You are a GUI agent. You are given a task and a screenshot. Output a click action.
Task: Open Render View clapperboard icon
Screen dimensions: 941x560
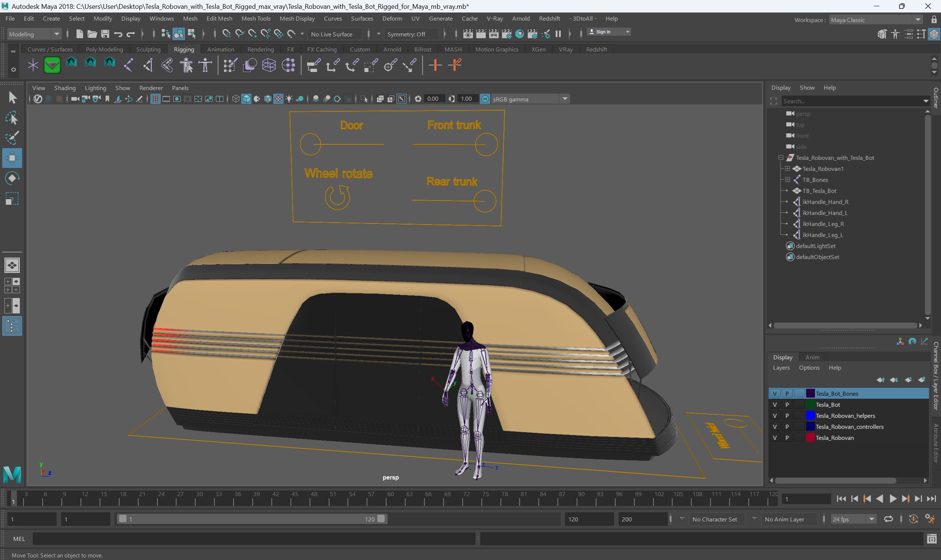point(468,34)
